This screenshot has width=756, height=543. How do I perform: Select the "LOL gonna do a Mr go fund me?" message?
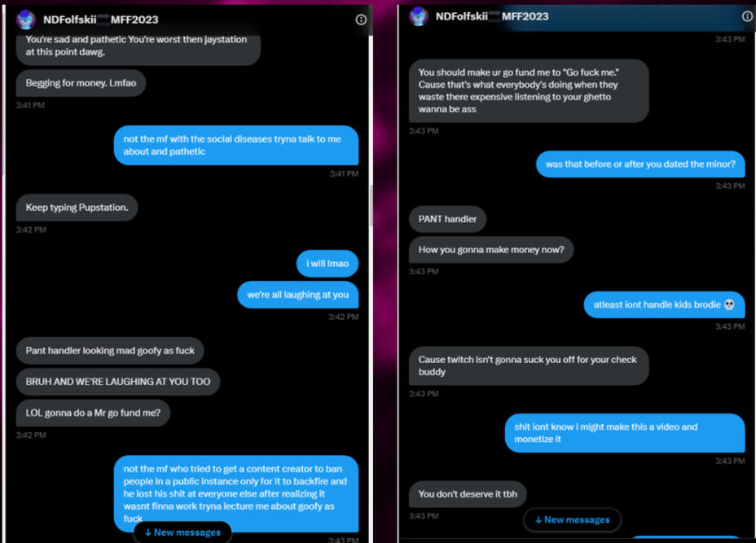coord(93,413)
